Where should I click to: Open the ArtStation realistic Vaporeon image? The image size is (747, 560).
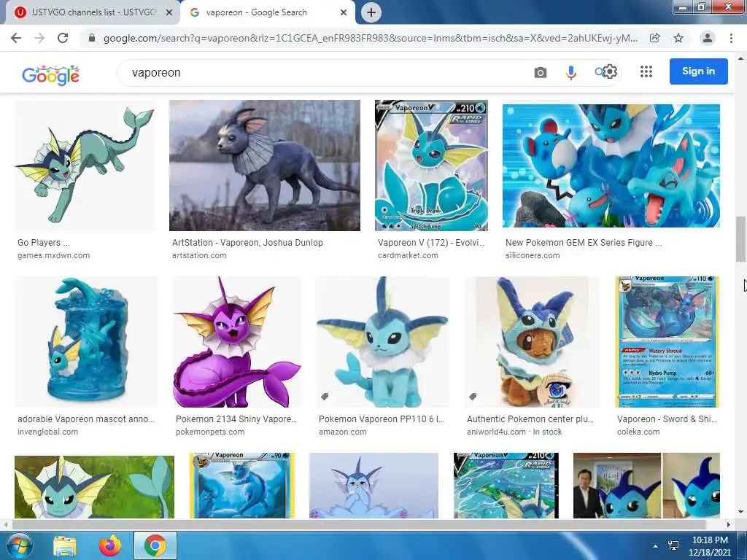[x=264, y=166]
